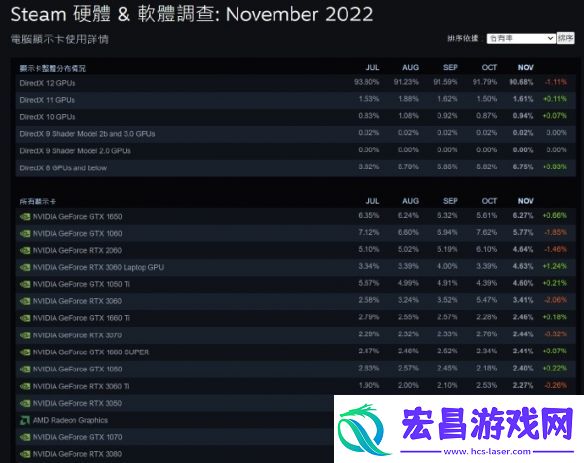Click the NVIDIA logo beside GeForce GTX 1650
The height and width of the screenshot is (463, 584).
pyautogui.click(x=25, y=217)
